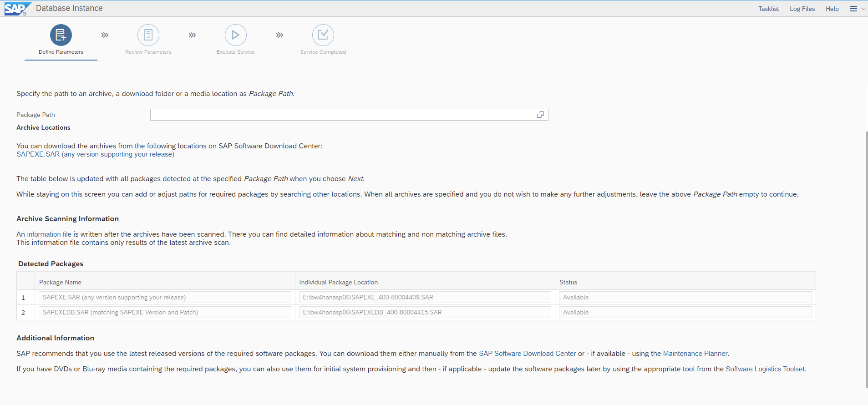Click the Archive Locations heading
Image resolution: width=868 pixels, height=405 pixels.
click(x=43, y=128)
